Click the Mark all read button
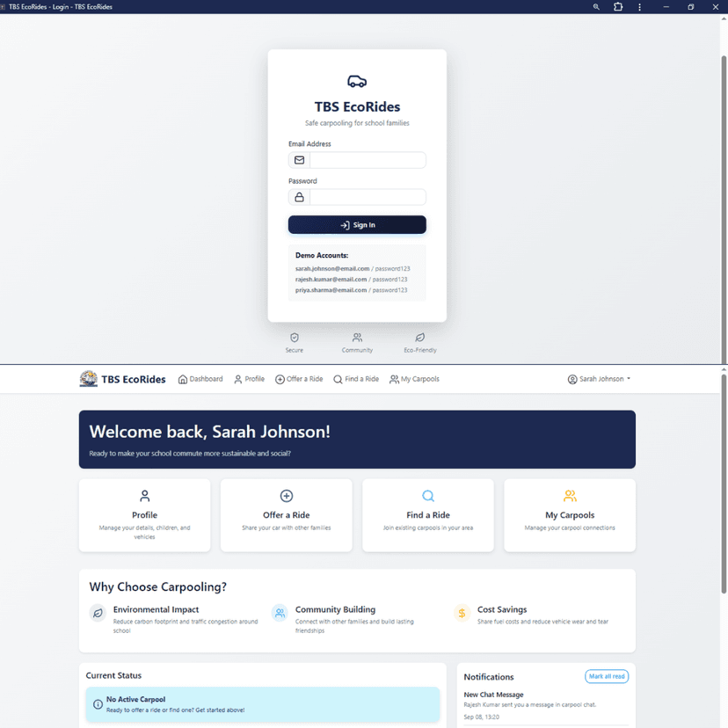The height and width of the screenshot is (728, 728). (607, 676)
